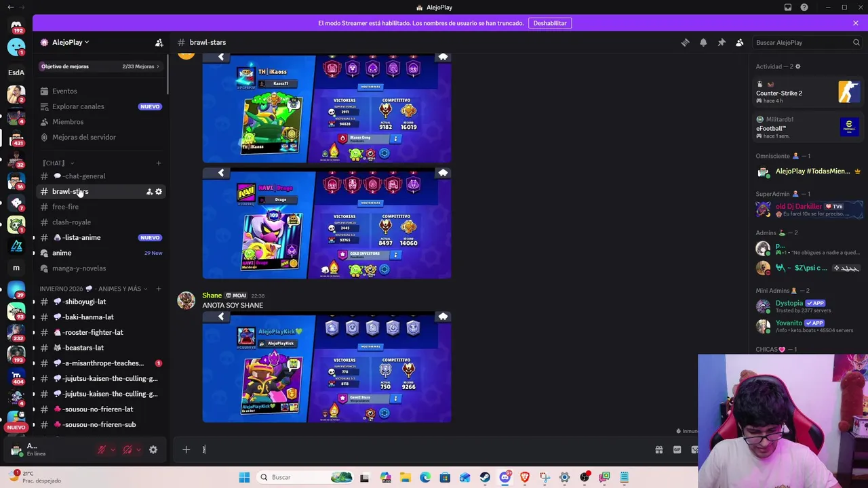Open notification settings bell icon

click(x=703, y=42)
